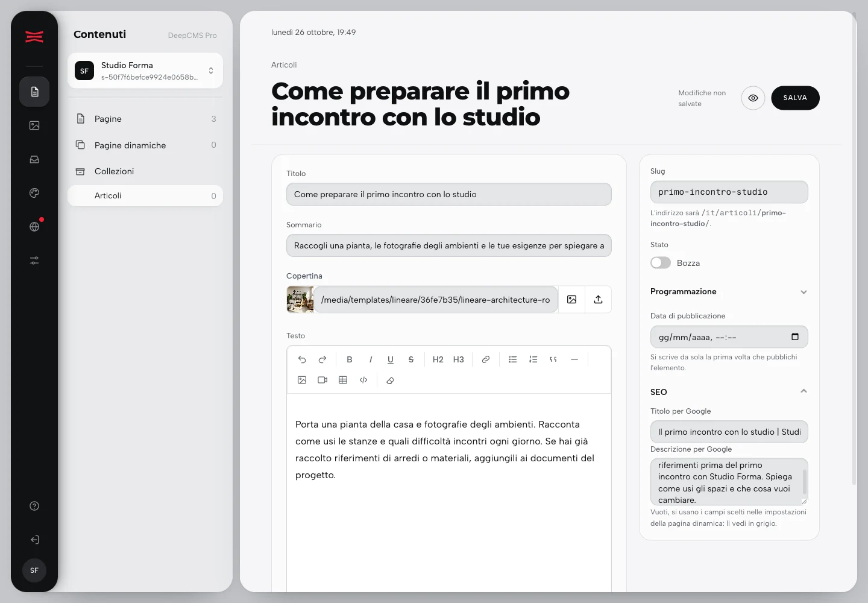The width and height of the screenshot is (868, 603).
Task: Open the theme palette section
Action: [x=34, y=193]
